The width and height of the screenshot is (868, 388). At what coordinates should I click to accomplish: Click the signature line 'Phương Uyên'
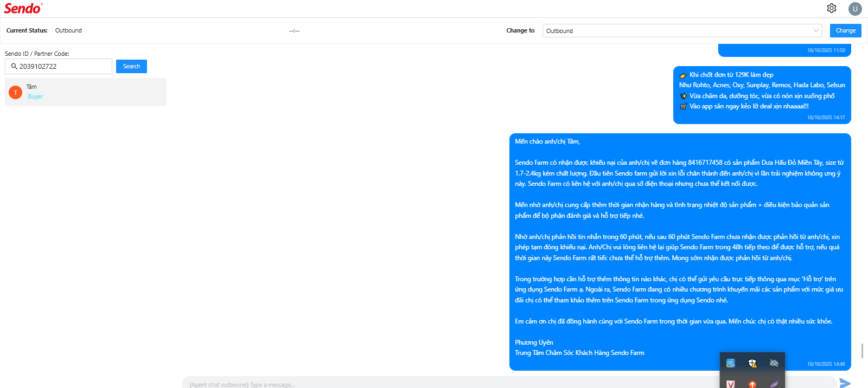pyautogui.click(x=534, y=342)
